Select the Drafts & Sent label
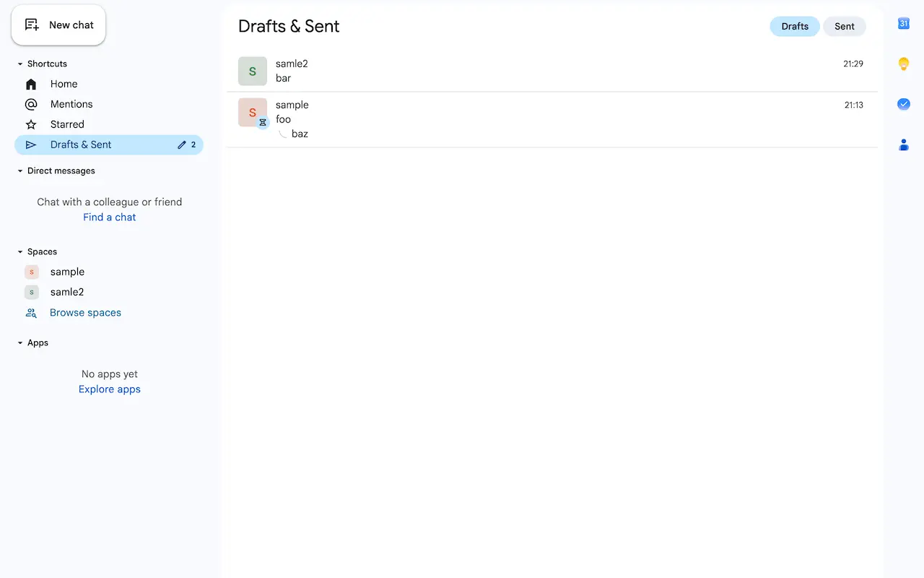Viewport: 924px width, 578px height. 81,144
